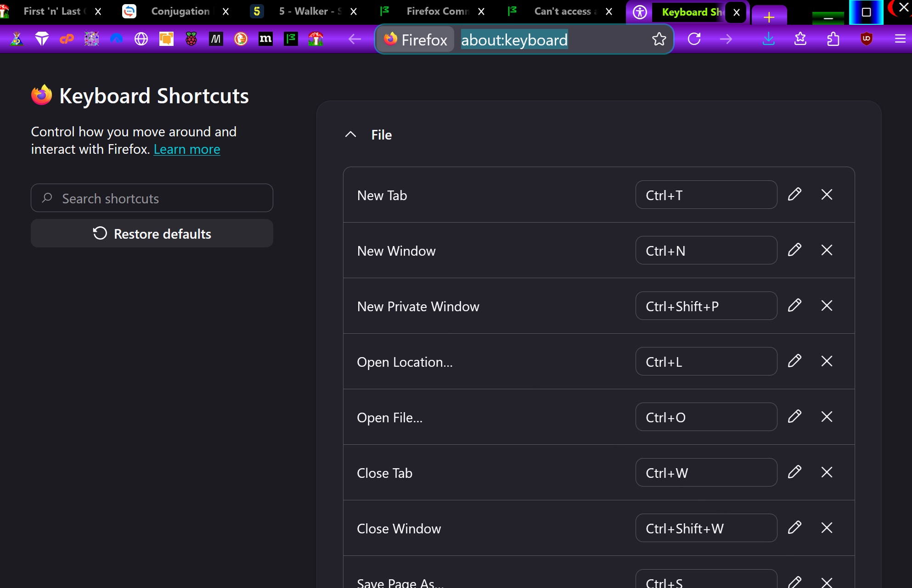Switch to the 5 - Walker tab
912x588 pixels.
tap(304, 11)
